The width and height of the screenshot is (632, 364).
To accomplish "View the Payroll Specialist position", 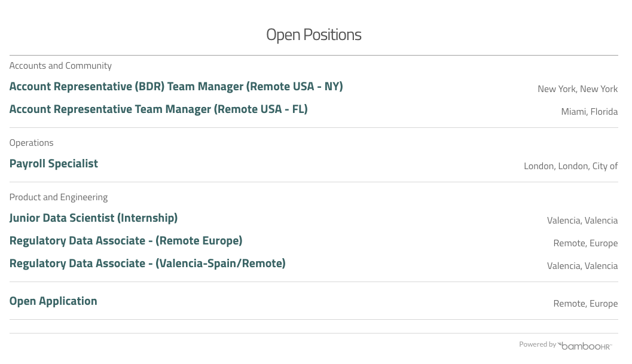I will click(x=54, y=164).
